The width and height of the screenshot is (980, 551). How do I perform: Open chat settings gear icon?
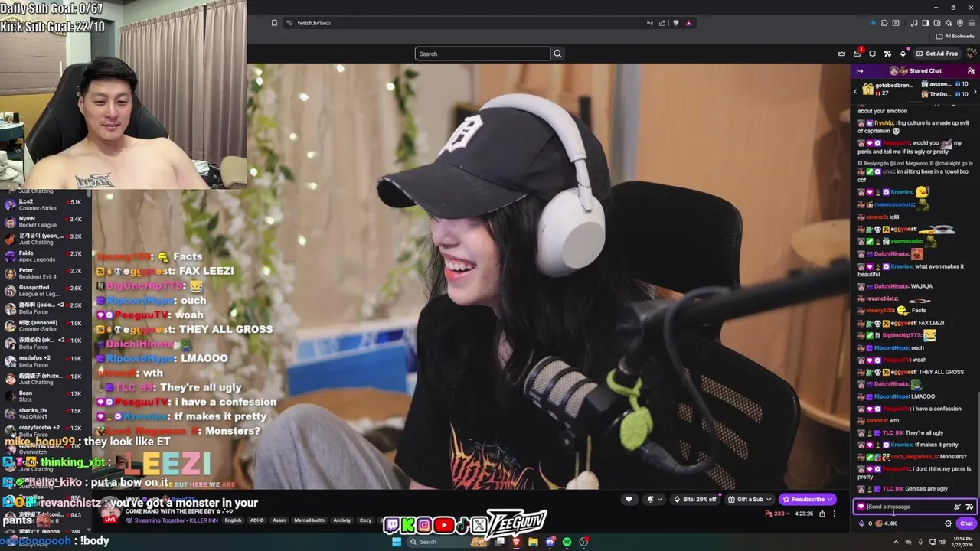click(948, 523)
